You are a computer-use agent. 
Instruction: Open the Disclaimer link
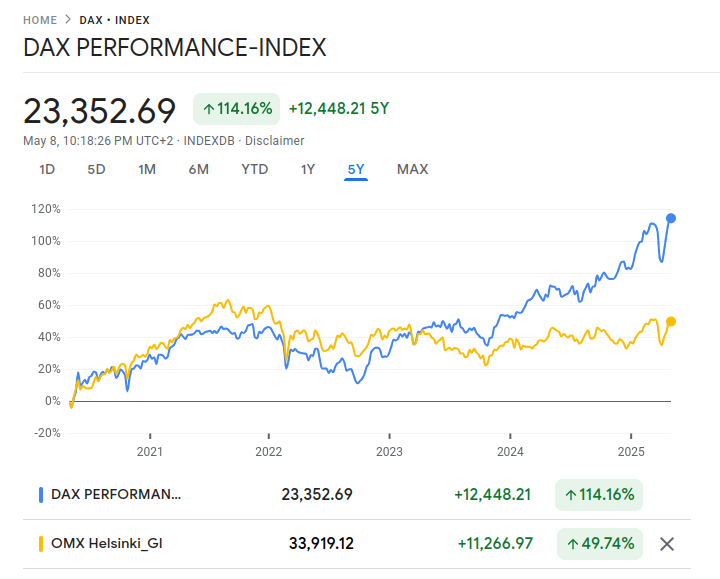click(275, 141)
